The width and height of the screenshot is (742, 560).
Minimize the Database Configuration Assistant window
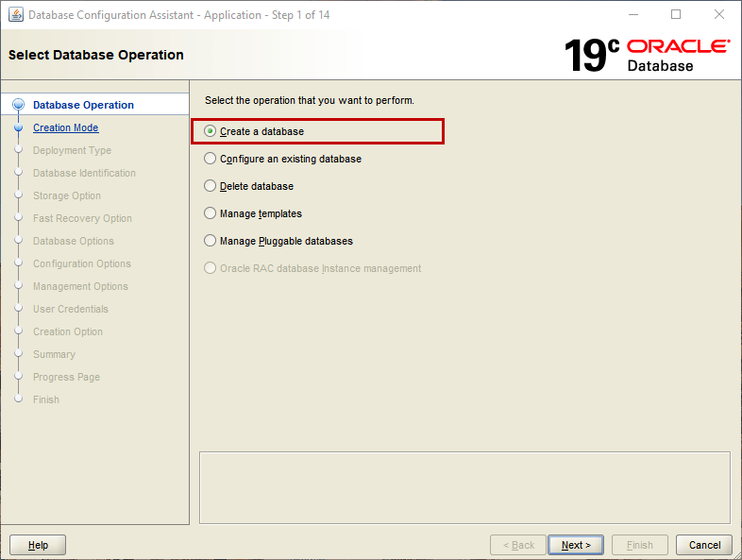pyautogui.click(x=633, y=15)
